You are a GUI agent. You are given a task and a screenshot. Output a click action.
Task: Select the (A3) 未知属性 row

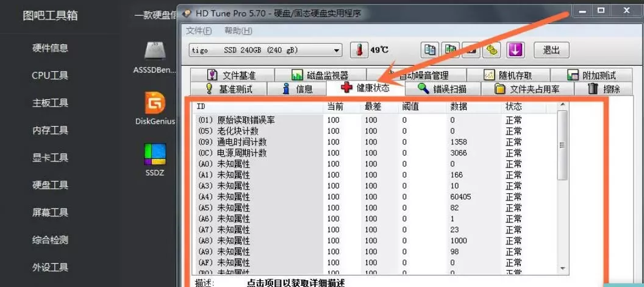tap(376, 186)
